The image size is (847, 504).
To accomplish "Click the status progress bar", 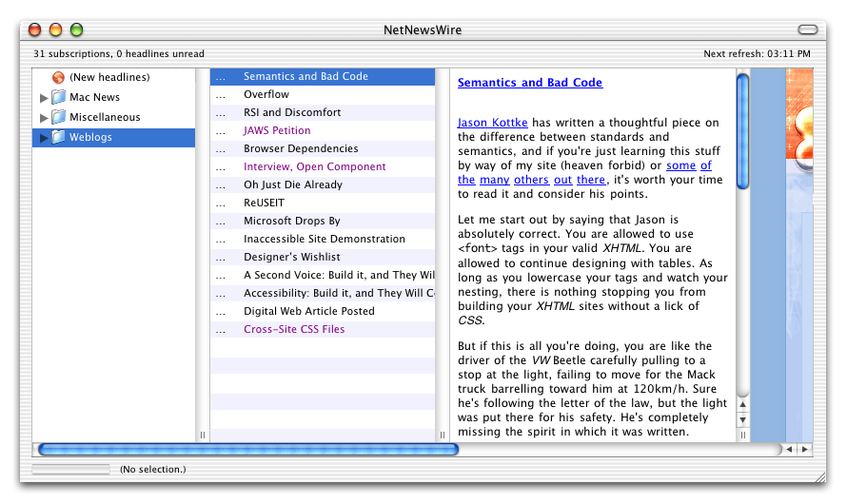I will pyautogui.click(x=70, y=470).
